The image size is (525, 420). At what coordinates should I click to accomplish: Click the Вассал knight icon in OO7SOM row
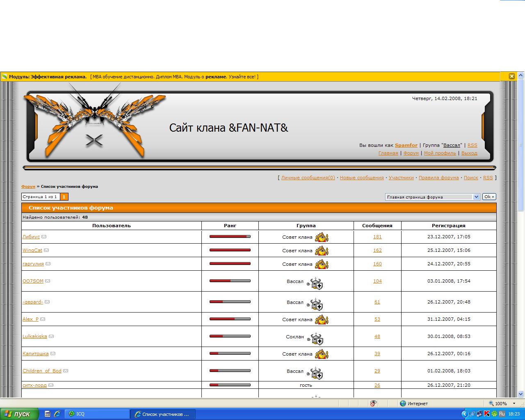coord(316,283)
